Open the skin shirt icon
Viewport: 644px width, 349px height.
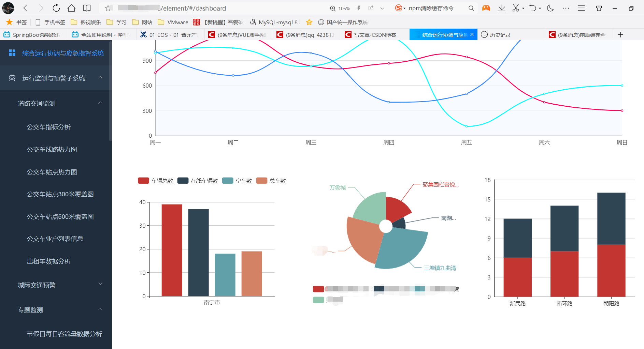[599, 8]
